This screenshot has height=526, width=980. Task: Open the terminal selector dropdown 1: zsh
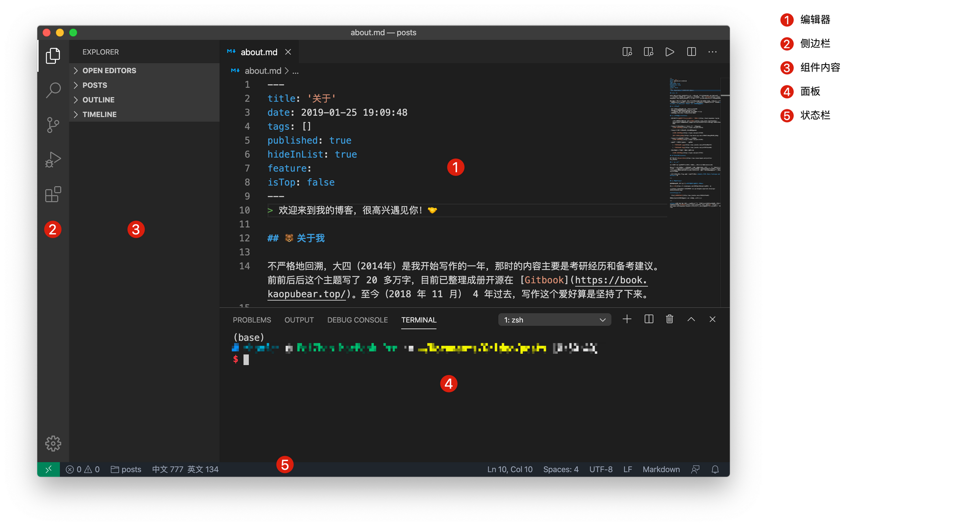554,320
